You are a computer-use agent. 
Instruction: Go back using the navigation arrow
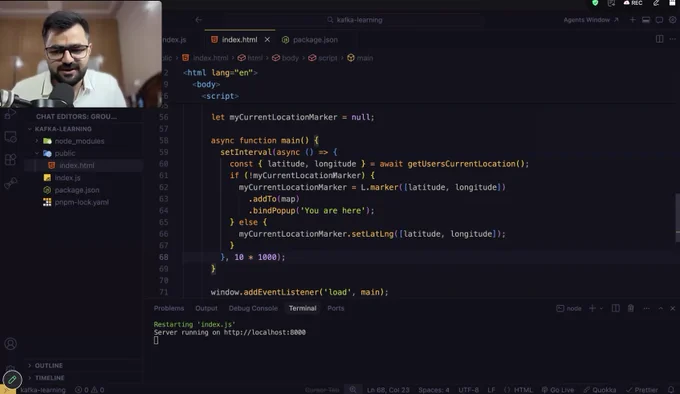[199, 20]
